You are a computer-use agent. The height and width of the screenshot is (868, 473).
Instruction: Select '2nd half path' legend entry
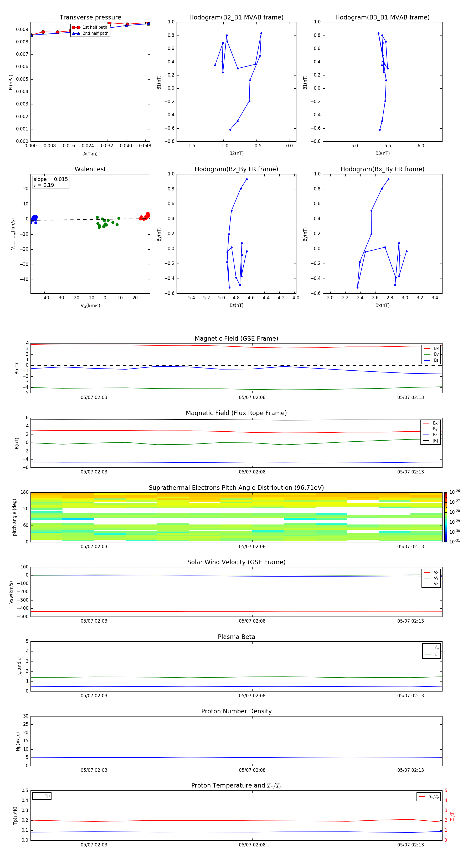coord(90,33)
